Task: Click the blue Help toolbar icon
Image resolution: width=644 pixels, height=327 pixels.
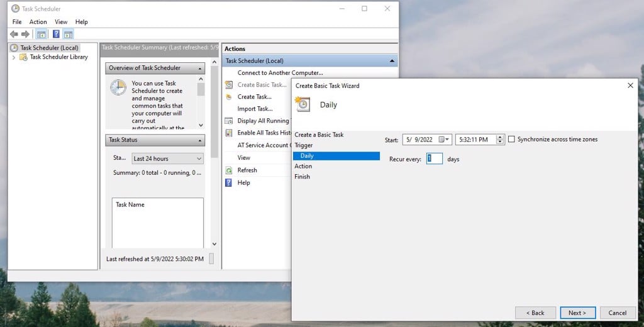Action: [56, 34]
